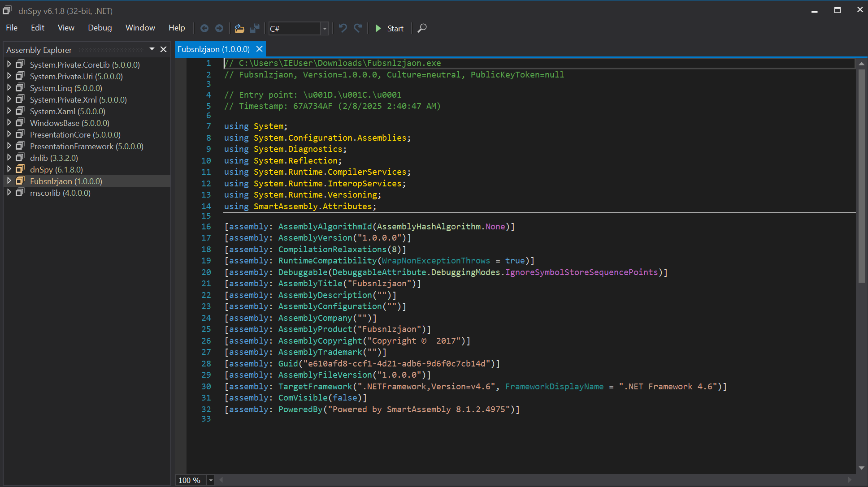The image size is (868, 487).
Task: Click horizontal scrollbar left arrow
Action: coord(221,480)
